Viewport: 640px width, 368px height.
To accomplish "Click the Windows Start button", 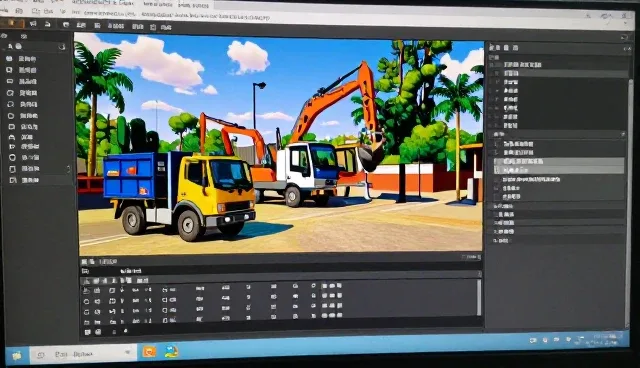I will pos(16,355).
